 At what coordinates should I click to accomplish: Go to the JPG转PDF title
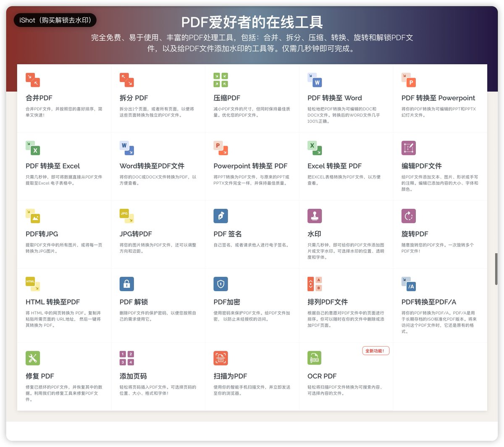pyautogui.click(x=136, y=234)
